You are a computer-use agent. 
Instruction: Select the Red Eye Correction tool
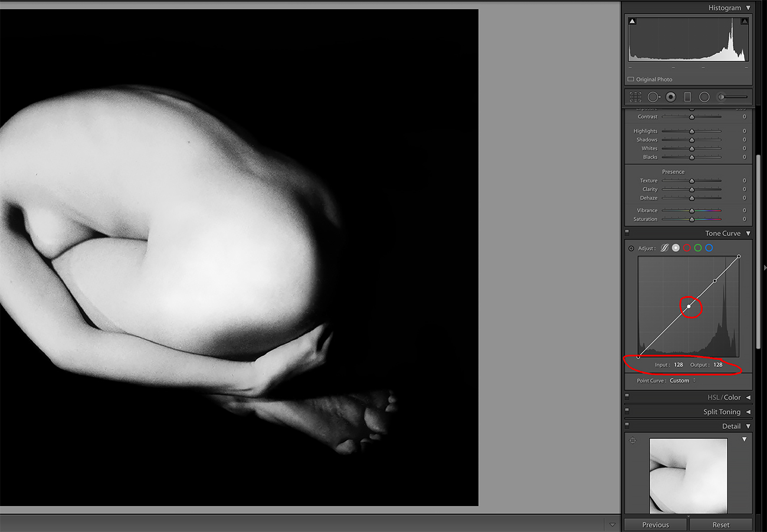pyautogui.click(x=670, y=97)
